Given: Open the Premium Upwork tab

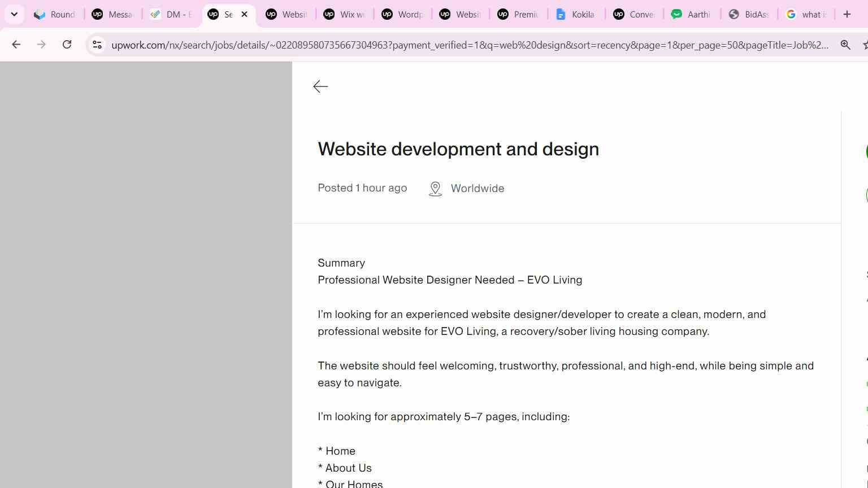Looking at the screenshot, I should click(x=518, y=14).
